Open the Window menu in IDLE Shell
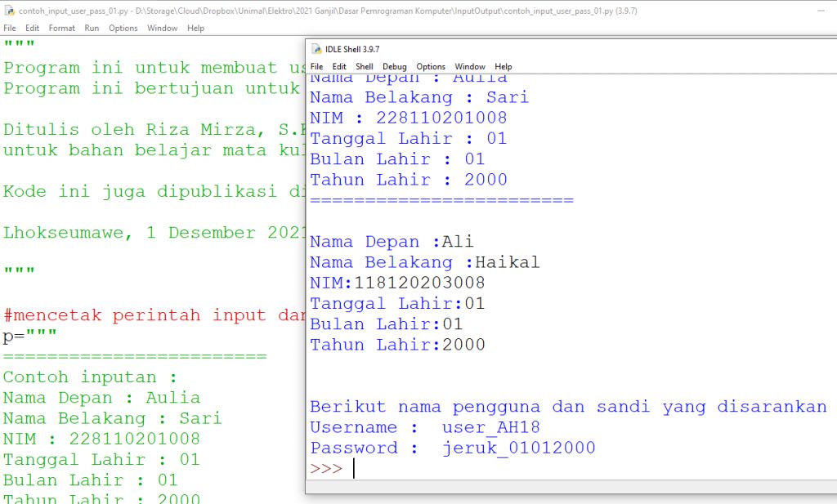The image size is (837, 504). (x=470, y=66)
